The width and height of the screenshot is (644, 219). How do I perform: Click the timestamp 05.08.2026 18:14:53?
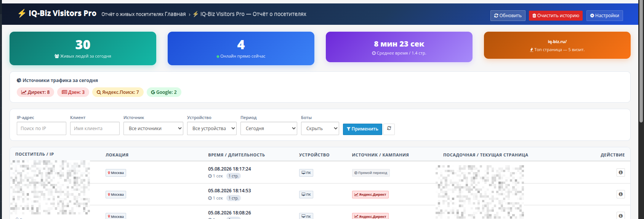[x=229, y=191]
